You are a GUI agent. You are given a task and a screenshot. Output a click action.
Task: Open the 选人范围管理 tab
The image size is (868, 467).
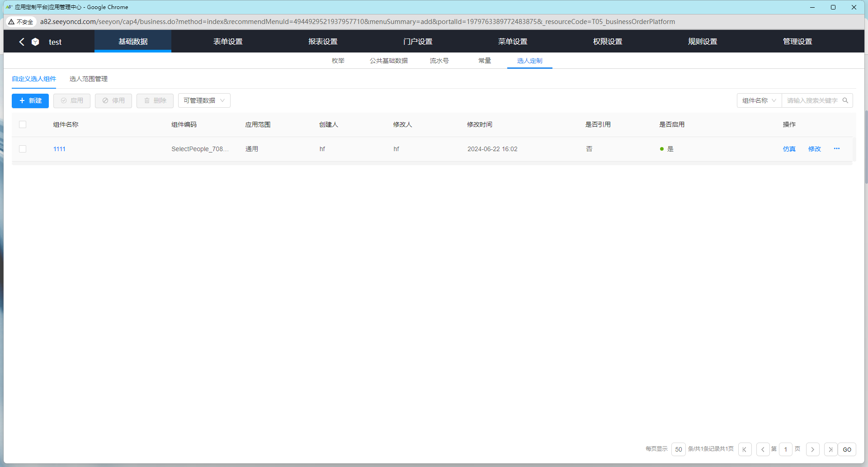(89, 79)
